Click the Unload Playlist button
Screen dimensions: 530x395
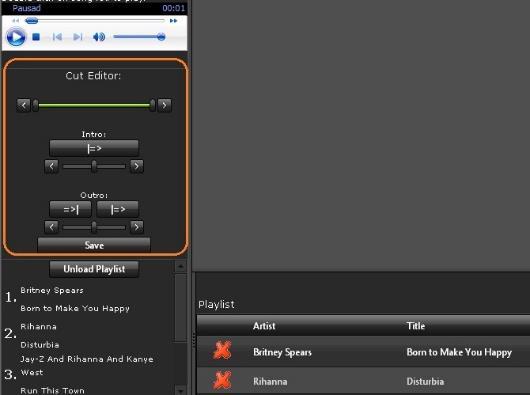point(94,269)
